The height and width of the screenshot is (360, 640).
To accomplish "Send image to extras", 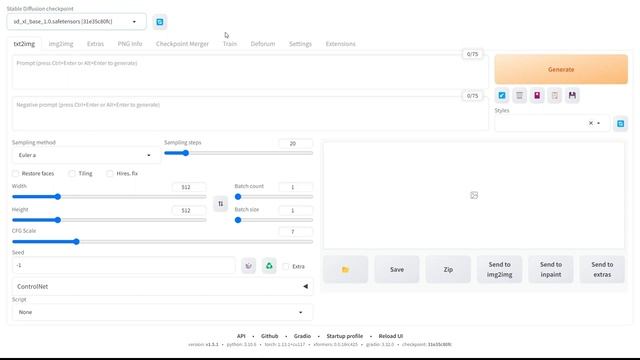I will coord(602,269).
